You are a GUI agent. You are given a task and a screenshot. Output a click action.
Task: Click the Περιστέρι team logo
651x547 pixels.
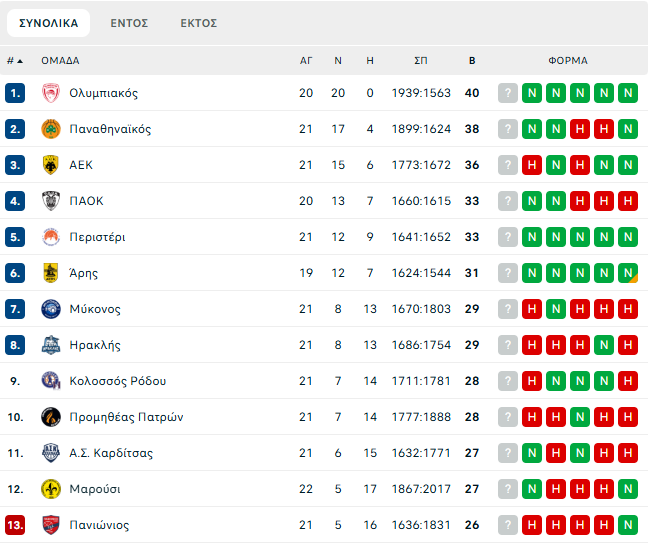[51, 237]
